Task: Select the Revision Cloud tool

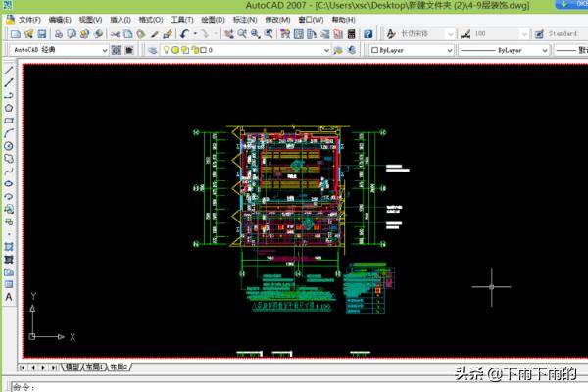Action: click(9, 159)
